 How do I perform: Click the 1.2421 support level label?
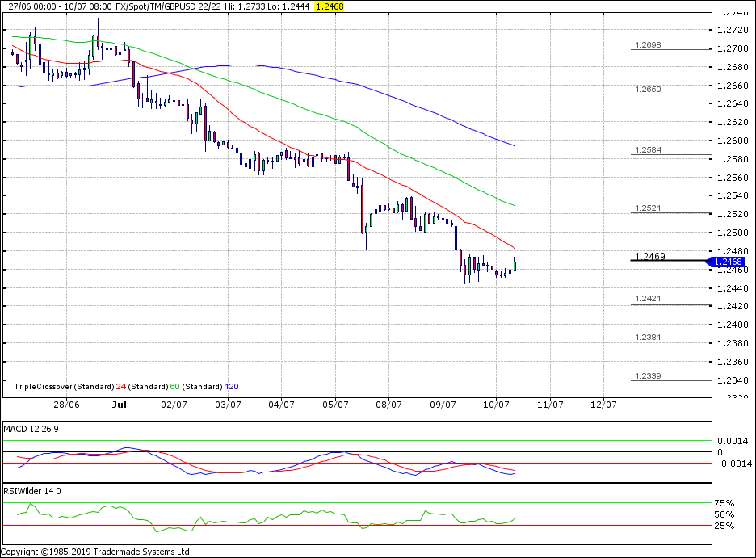pyautogui.click(x=649, y=300)
